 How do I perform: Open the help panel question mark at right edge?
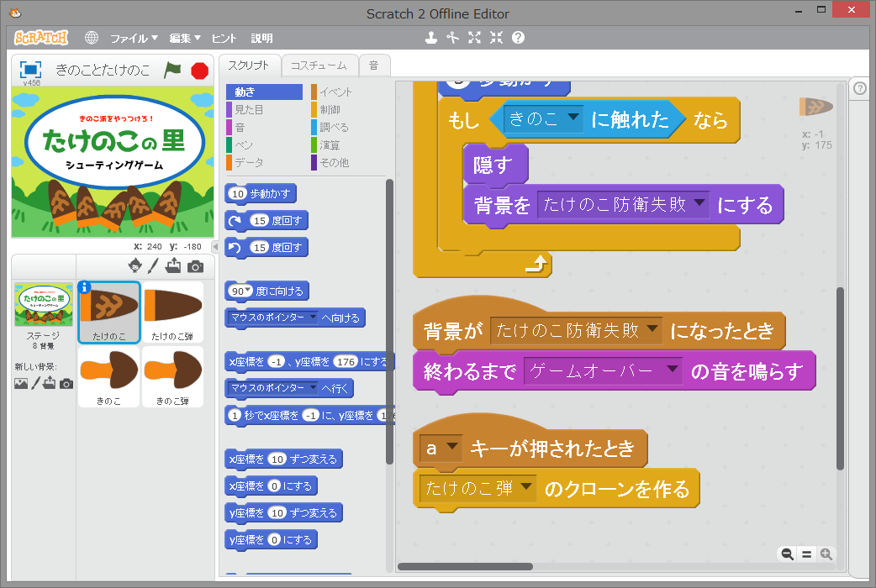click(x=860, y=88)
